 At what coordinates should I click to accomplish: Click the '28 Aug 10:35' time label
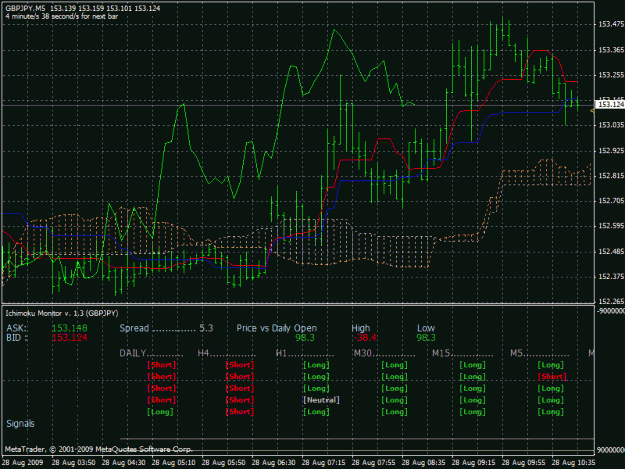(574, 463)
